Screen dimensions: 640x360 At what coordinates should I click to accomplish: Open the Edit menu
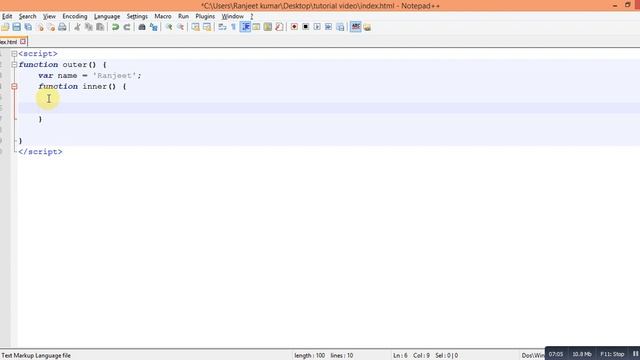[x=7, y=16]
